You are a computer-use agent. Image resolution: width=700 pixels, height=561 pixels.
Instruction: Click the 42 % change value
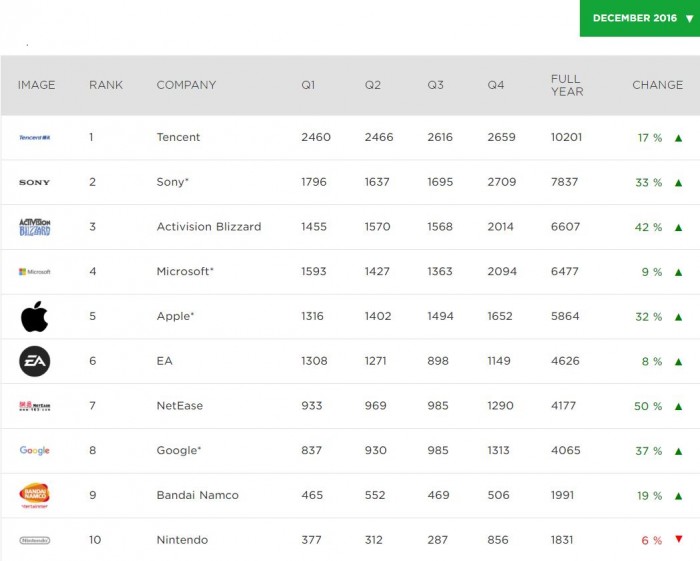pyautogui.click(x=649, y=227)
